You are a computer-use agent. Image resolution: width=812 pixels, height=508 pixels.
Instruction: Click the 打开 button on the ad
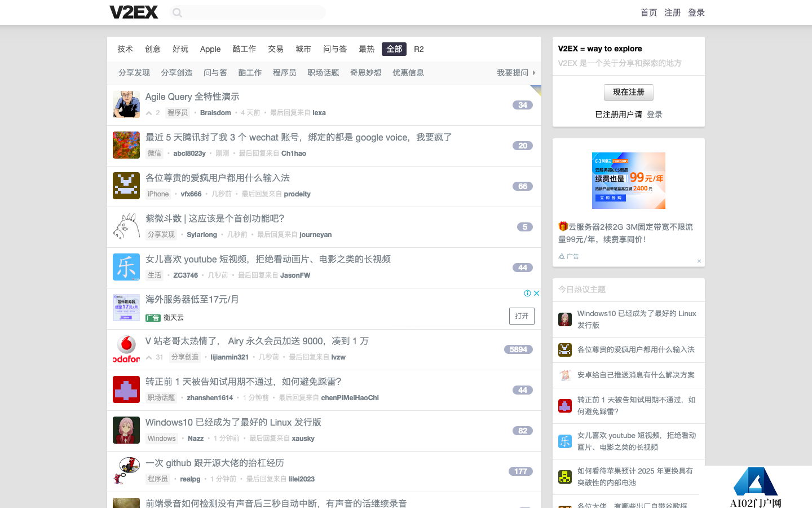click(522, 316)
